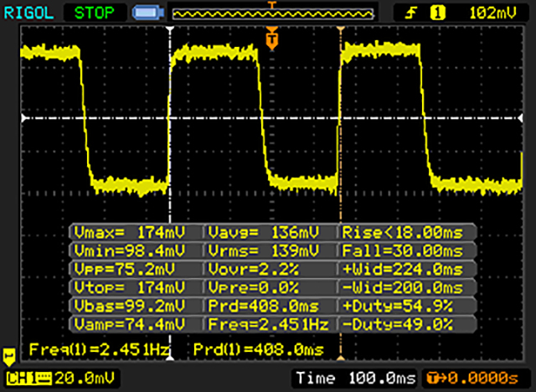Screen dimensions: 536x392
Task: Click the Vtop= 174mV measurement
Action: [x=130, y=287]
